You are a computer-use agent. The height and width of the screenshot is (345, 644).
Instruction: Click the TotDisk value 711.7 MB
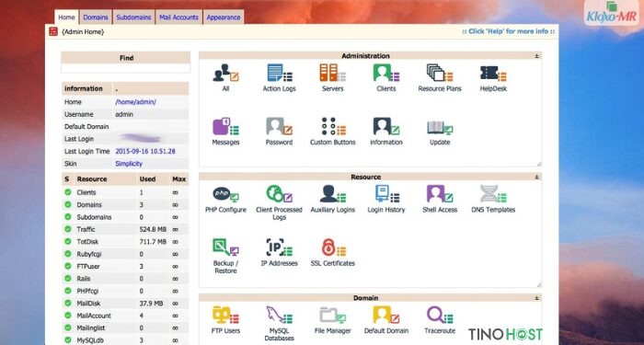click(x=153, y=241)
